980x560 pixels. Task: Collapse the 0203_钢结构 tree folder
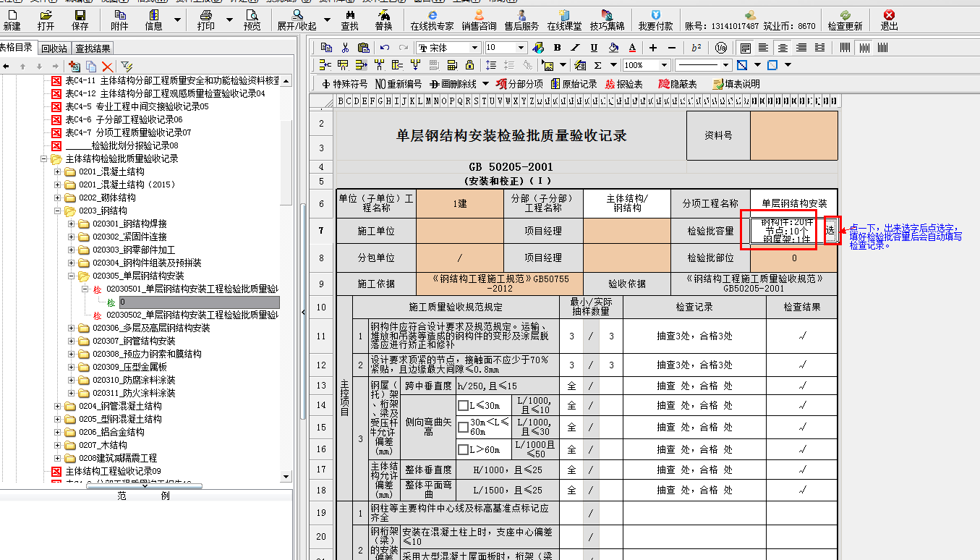click(58, 211)
